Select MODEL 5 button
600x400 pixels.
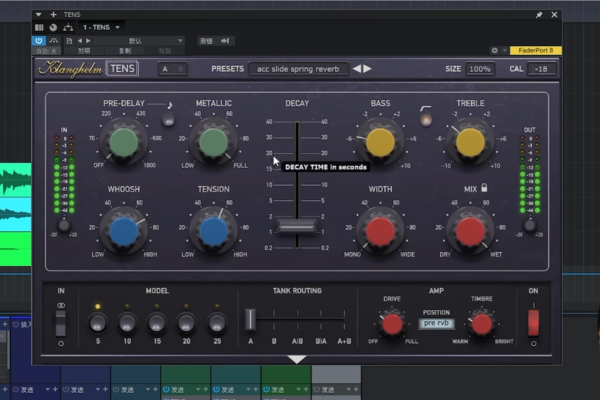(98, 323)
